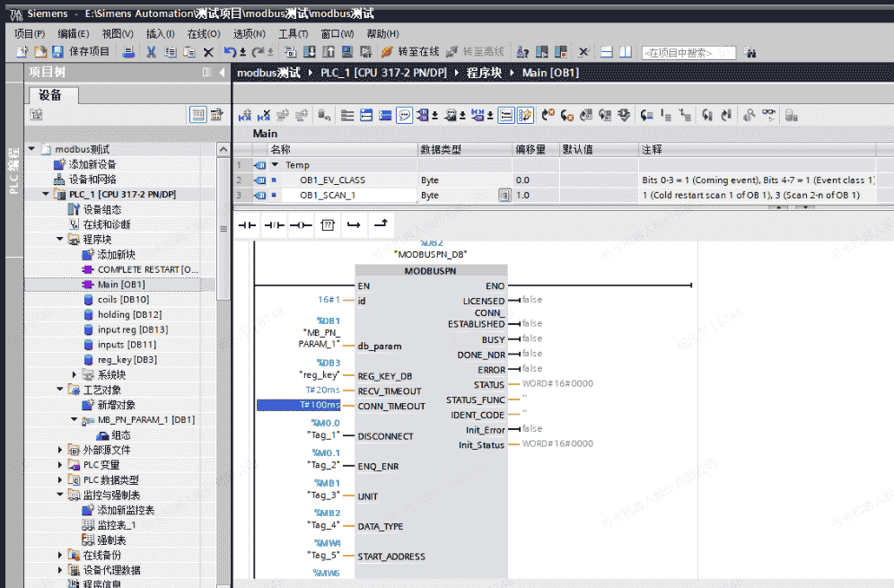Click the download to device icon
The width and height of the screenshot is (894, 588).
pos(310,52)
